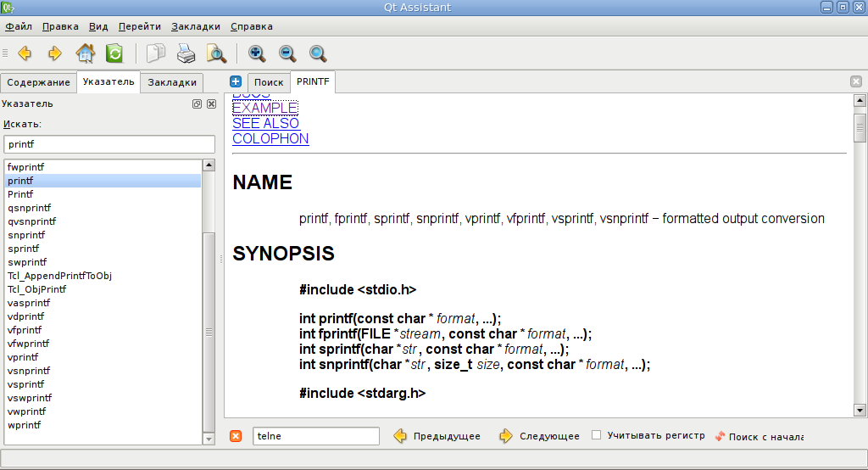Open the home page icon

pyautogui.click(x=86, y=53)
